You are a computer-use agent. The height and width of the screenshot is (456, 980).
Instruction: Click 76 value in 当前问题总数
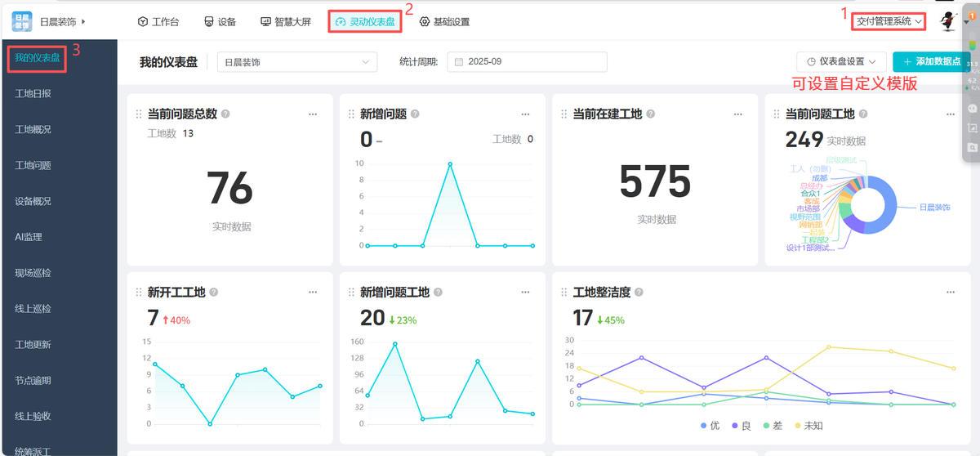[x=229, y=188]
